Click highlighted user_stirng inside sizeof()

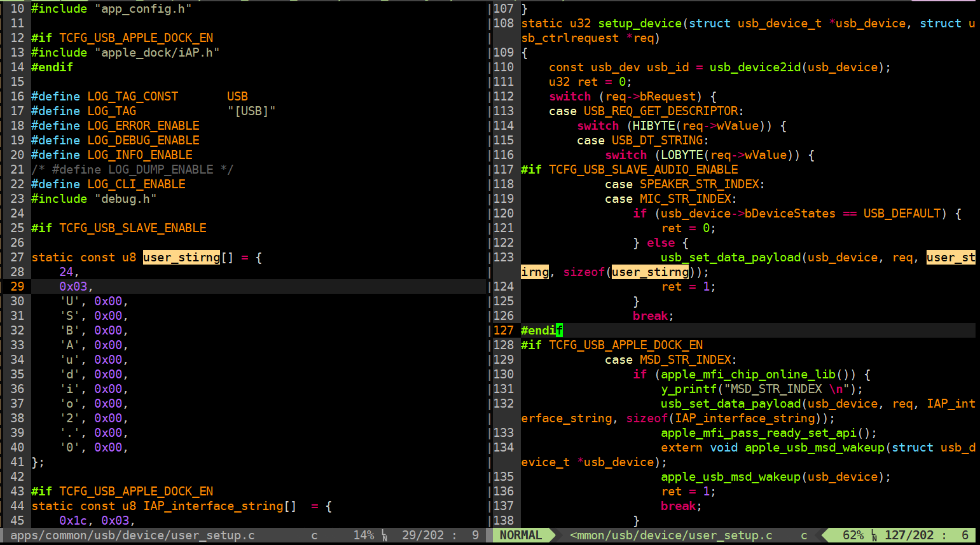650,272
